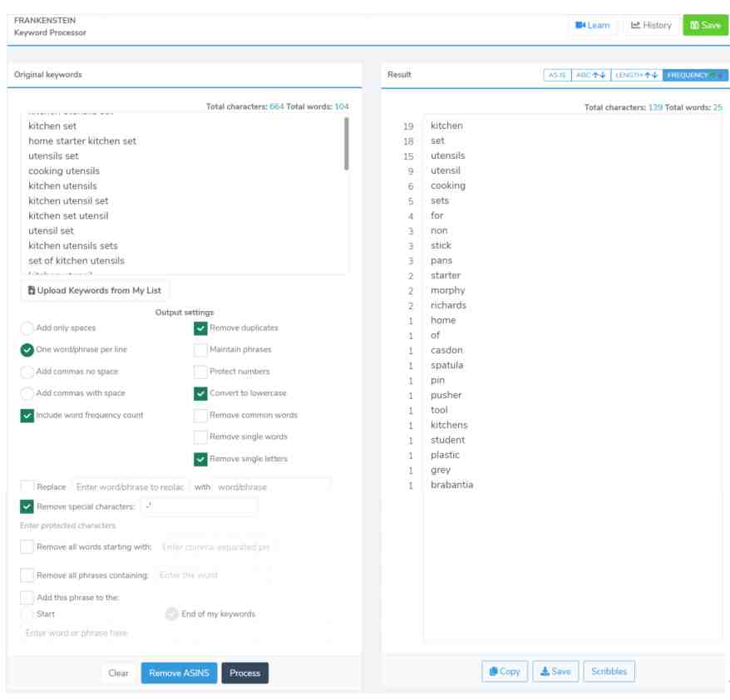Viewport: 730px width, 700px height.
Task: Click the Clear button
Action: coord(118,673)
